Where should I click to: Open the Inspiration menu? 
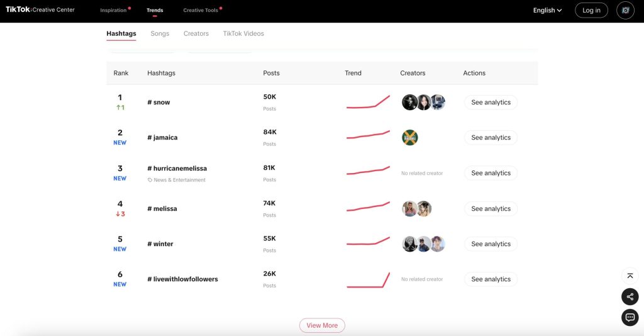pyautogui.click(x=113, y=10)
